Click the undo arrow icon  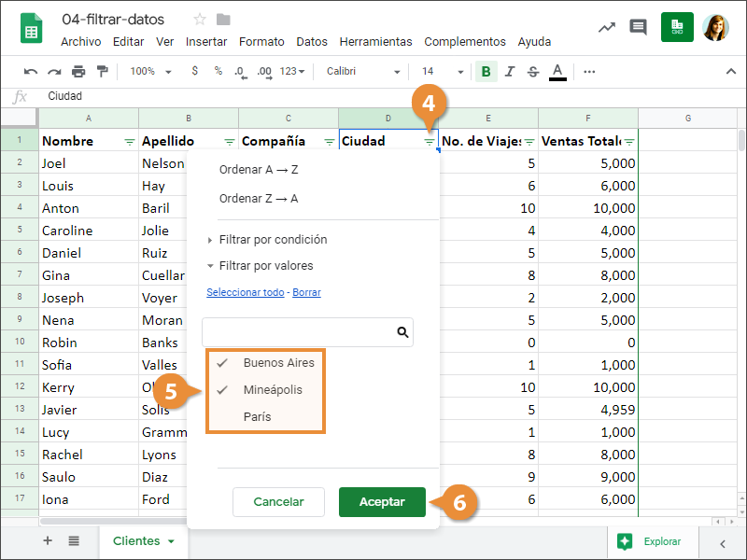click(31, 72)
